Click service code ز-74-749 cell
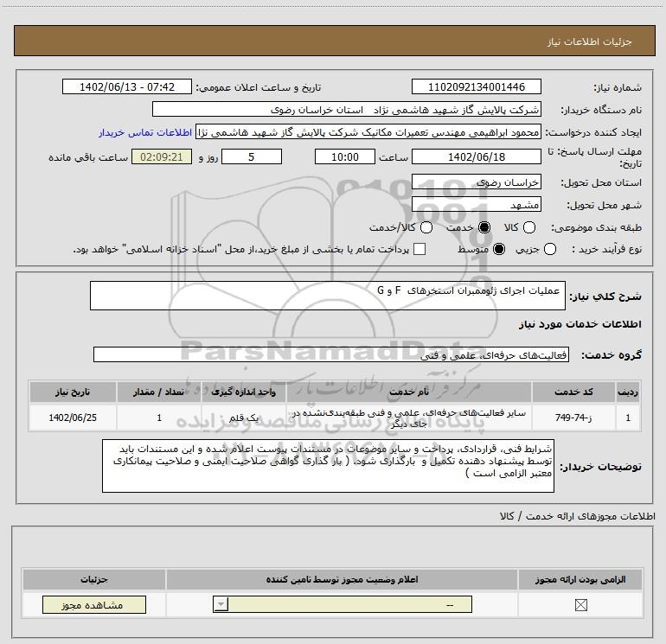This screenshot has height=644, width=666. (x=573, y=418)
